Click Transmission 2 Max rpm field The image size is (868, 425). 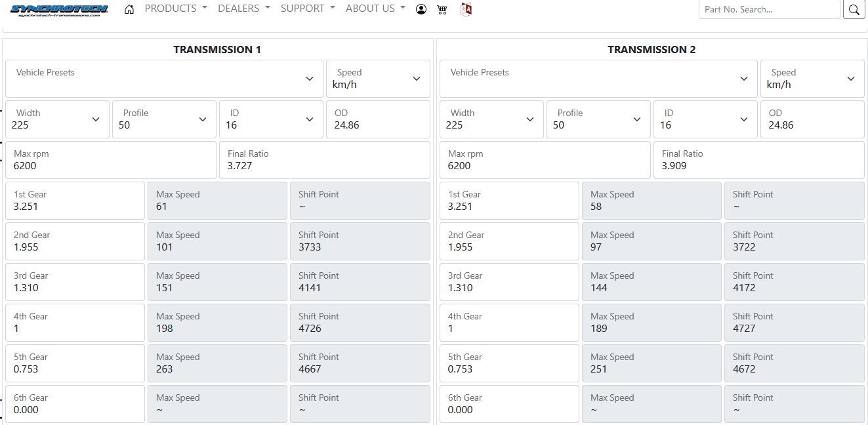click(x=545, y=160)
